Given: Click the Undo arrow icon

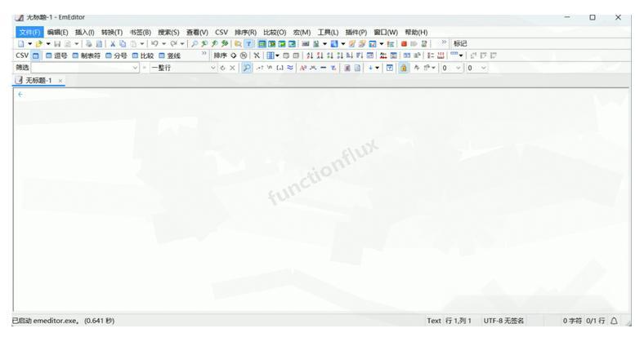Looking at the screenshot, I should point(154,43).
